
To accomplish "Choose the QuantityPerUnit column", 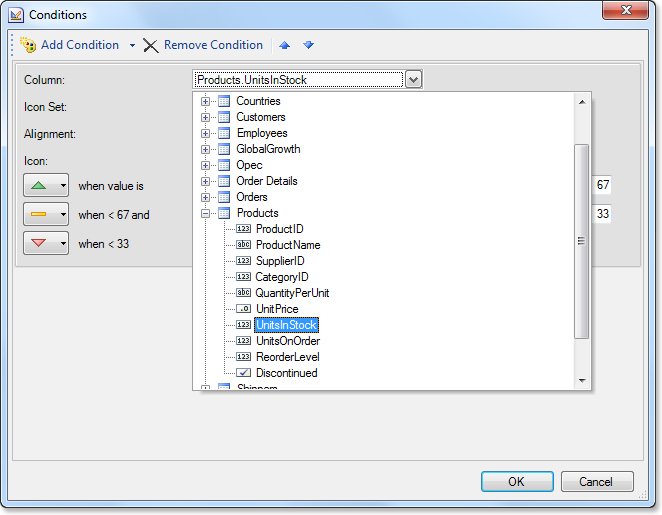I will coord(292,293).
